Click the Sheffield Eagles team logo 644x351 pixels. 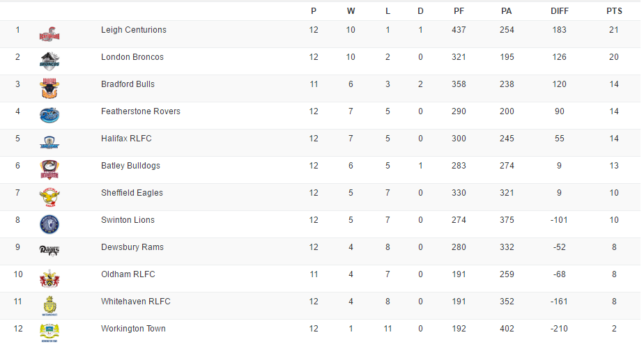point(49,197)
